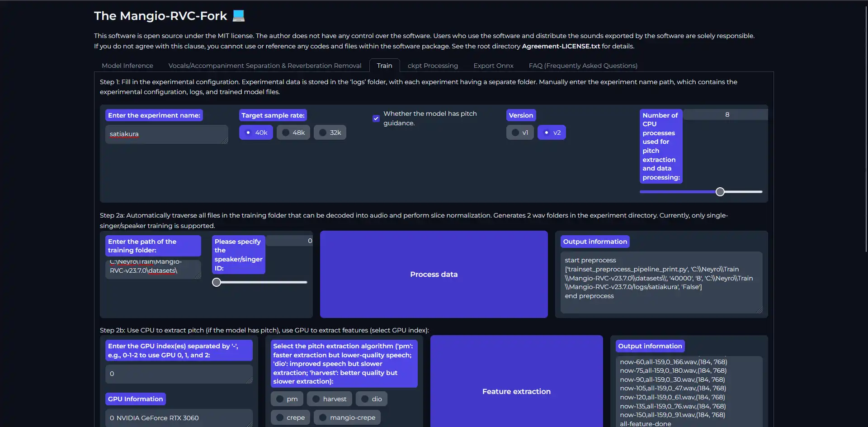Viewport: 868px width, 427px height.
Task: Click the preprocess output information text area
Action: 661,283
